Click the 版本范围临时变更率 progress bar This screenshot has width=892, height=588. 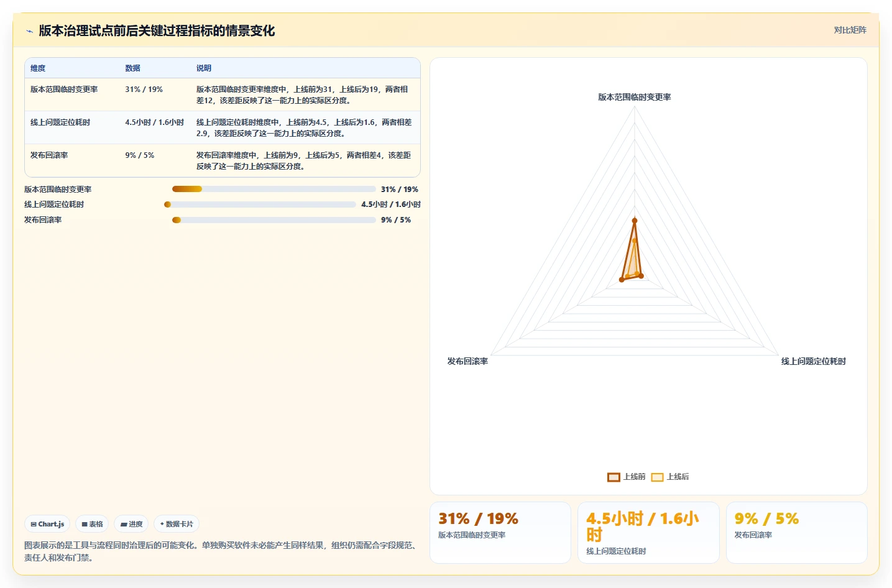(274, 189)
